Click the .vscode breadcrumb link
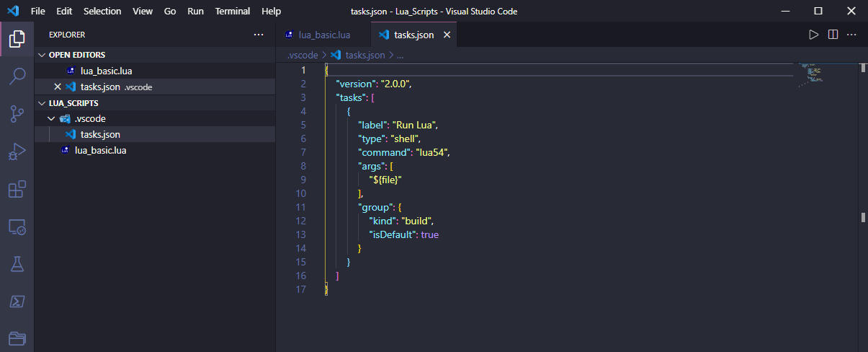868x352 pixels. 302,55
